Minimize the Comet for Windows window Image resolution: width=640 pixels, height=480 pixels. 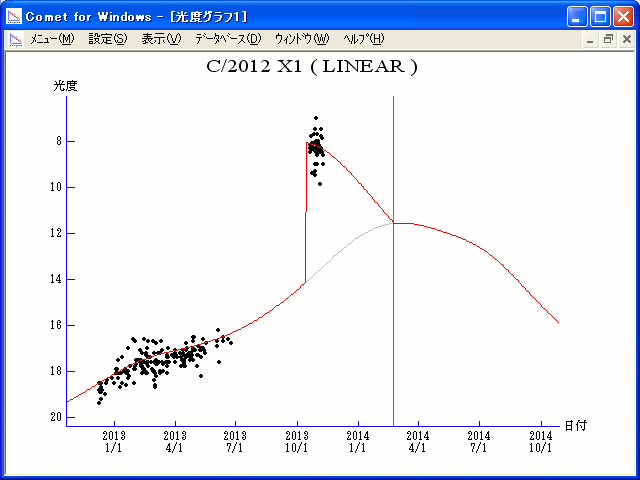coord(577,17)
